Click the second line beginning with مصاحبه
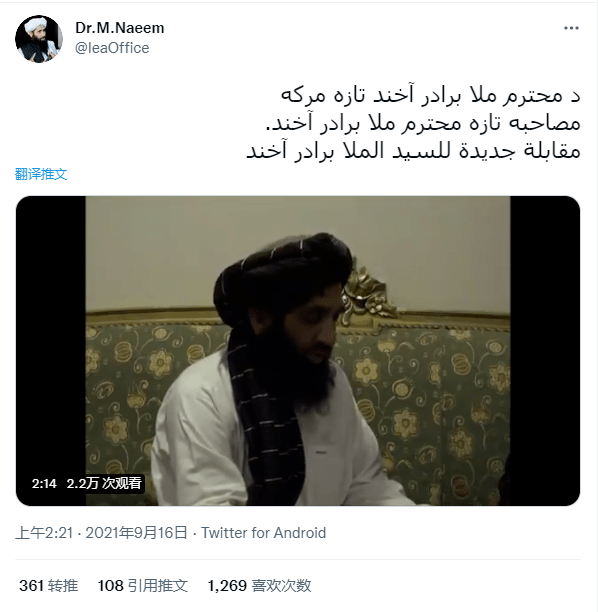This screenshot has width=598, height=612. click(x=423, y=123)
